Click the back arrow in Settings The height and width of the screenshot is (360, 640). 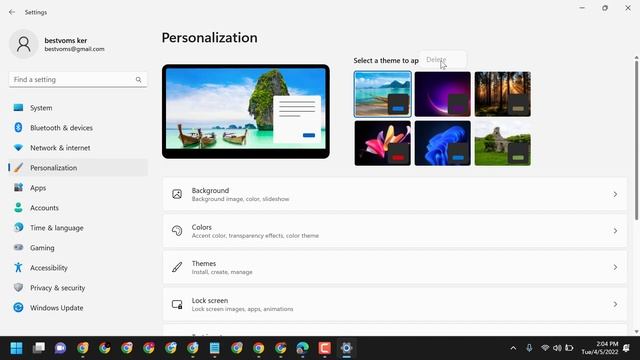(12, 12)
